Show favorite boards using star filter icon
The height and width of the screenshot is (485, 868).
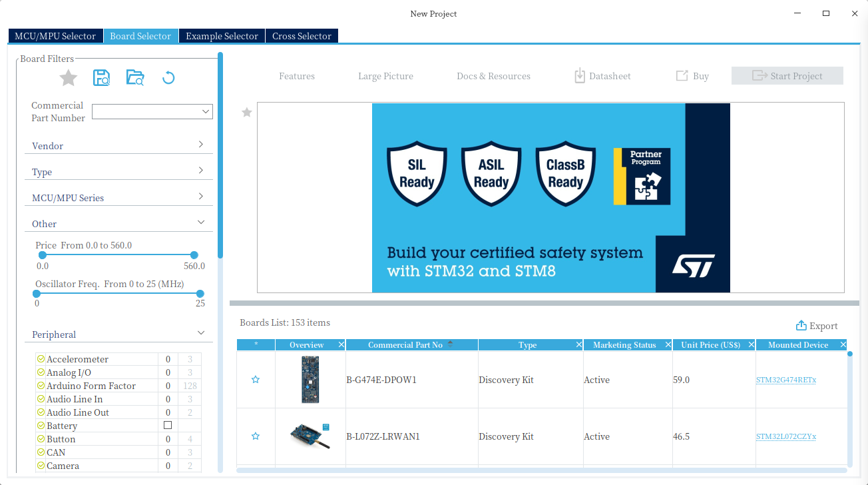[x=69, y=78]
